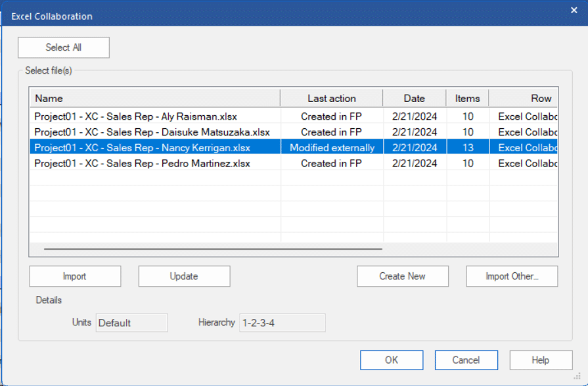Dismiss the dialog with Cancel

pos(466,360)
